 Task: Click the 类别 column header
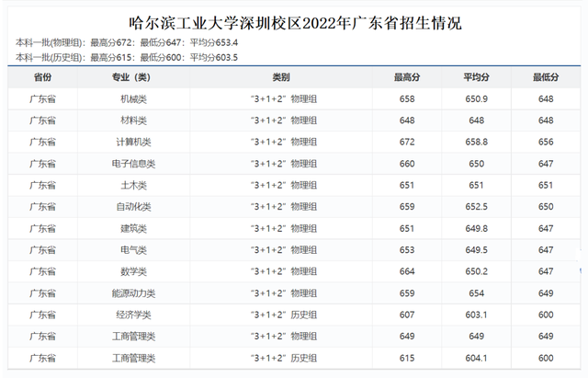tap(281, 77)
